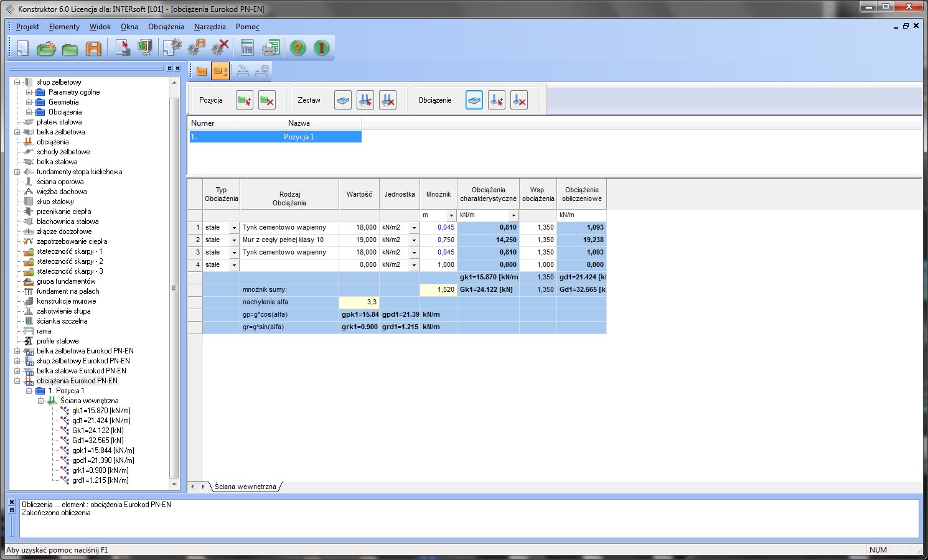The height and width of the screenshot is (560, 928).
Task: Click the Nazwa column header
Action: pos(299,123)
